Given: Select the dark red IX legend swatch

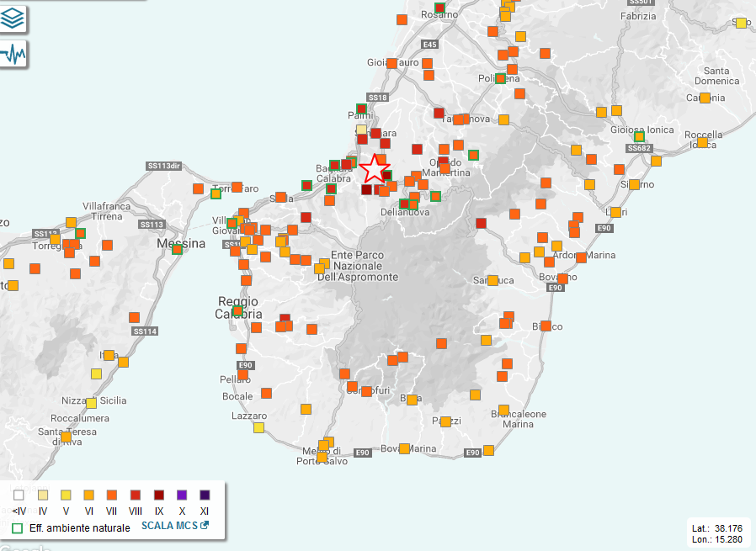Looking at the screenshot, I should pyautogui.click(x=158, y=495).
